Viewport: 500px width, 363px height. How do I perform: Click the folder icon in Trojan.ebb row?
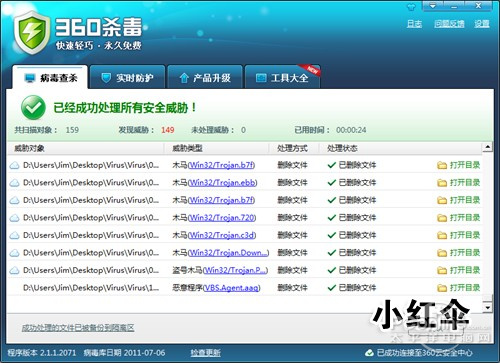click(442, 183)
